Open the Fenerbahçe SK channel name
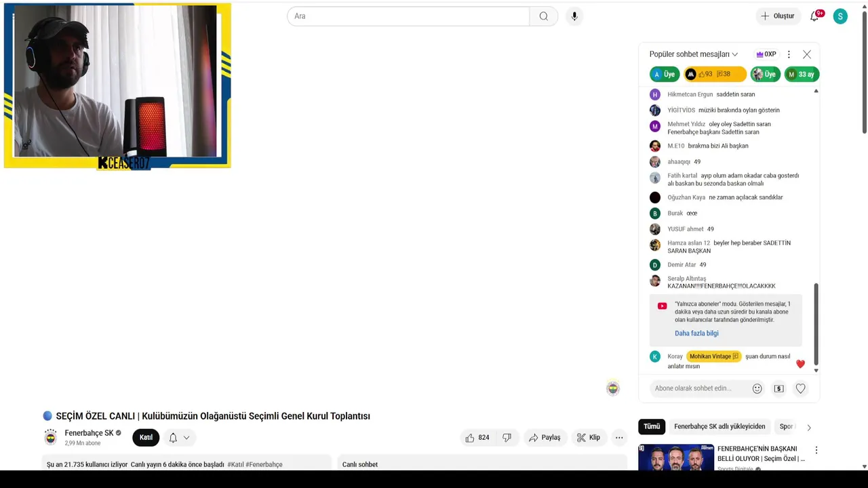This screenshot has height=488, width=868. coord(89,433)
